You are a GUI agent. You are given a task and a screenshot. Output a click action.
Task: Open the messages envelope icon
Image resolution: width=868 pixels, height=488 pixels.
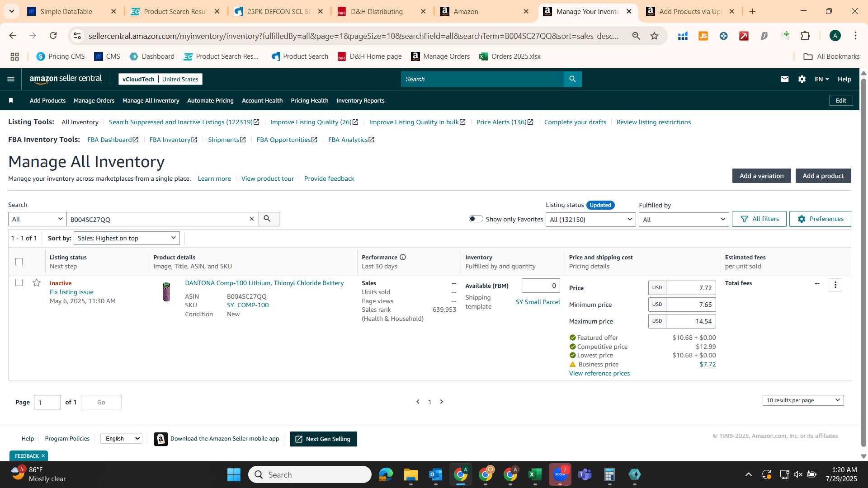click(x=784, y=79)
